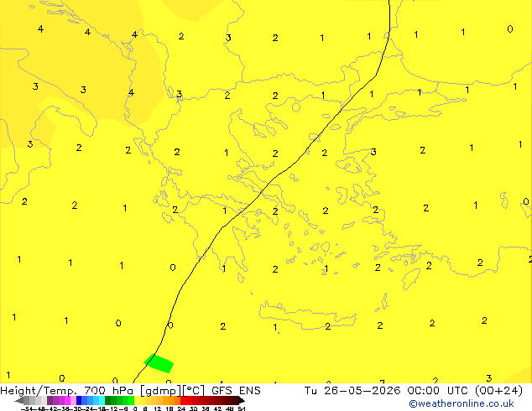Screen dimensions: 532x411
Task: Pick the dark green swatch in the legend
Action: click(107, 400)
